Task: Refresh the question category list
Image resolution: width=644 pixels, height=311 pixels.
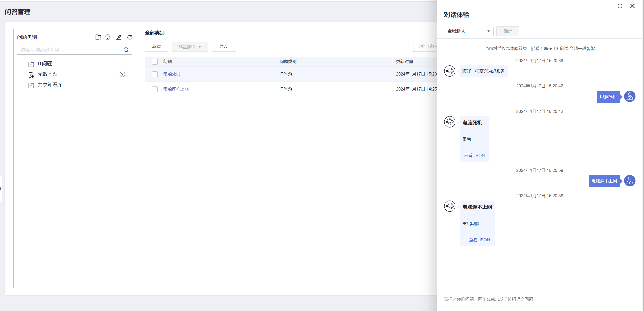Action: pyautogui.click(x=129, y=37)
